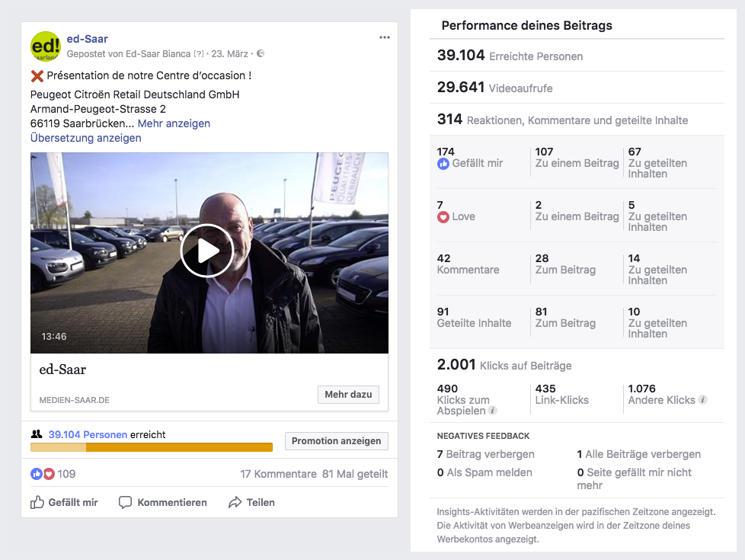Click 67 Zu geteilten Inhalten likes cell
Screen dimensions: 745x560
point(657,163)
